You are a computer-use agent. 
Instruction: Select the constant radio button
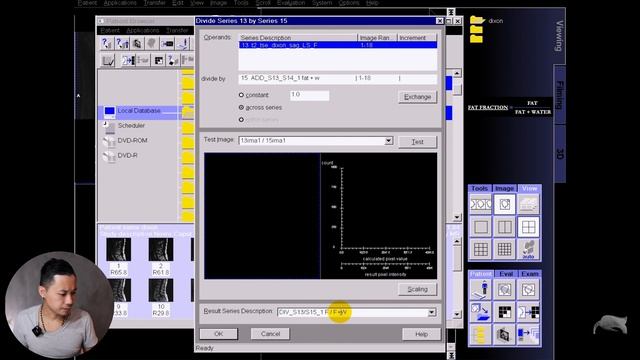click(241, 95)
